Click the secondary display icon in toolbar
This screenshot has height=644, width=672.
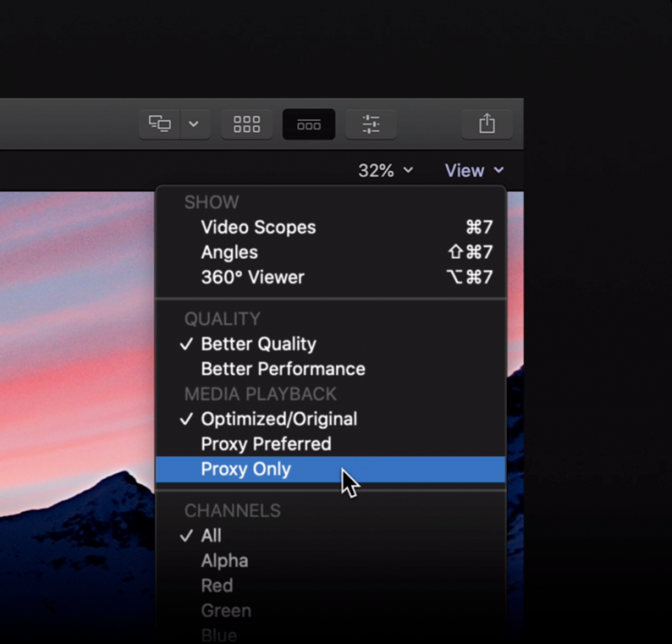coord(161,124)
